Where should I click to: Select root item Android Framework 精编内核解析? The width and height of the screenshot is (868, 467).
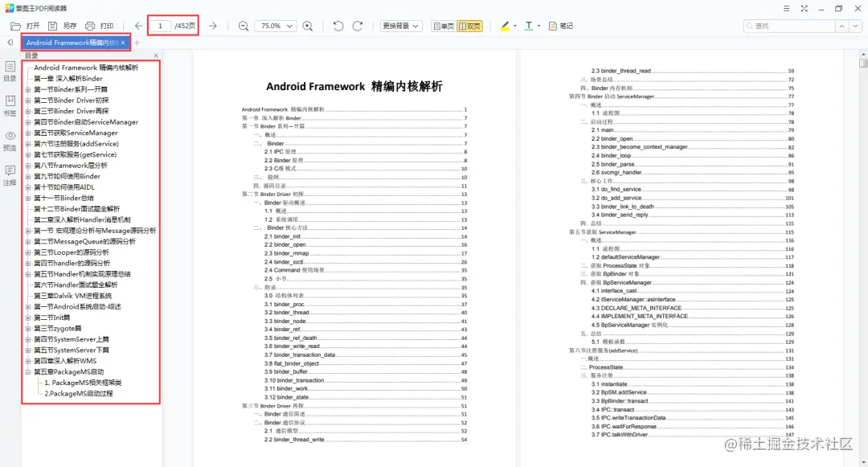point(86,68)
